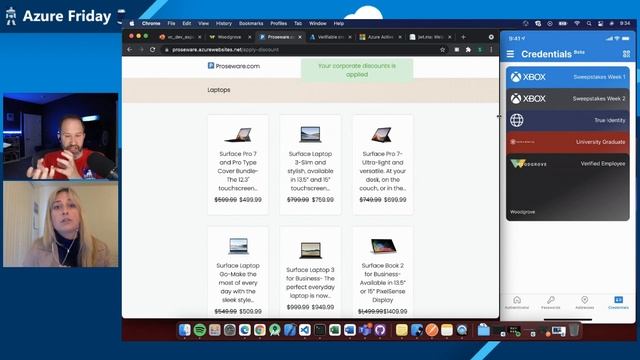Launch Microsoft Edge from the Dock

(x=245, y=330)
